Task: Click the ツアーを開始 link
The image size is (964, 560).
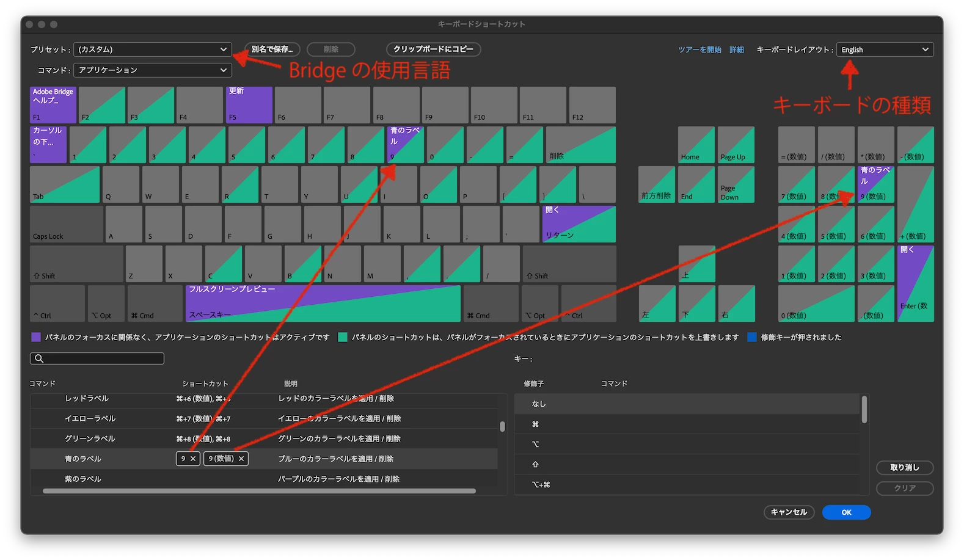Action: pos(699,50)
